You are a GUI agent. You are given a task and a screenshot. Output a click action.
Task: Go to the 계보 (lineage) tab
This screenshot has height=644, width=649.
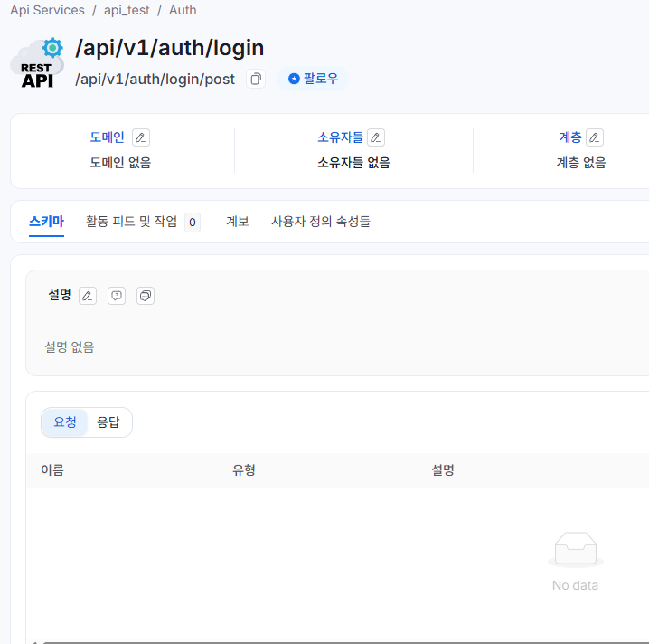click(237, 222)
